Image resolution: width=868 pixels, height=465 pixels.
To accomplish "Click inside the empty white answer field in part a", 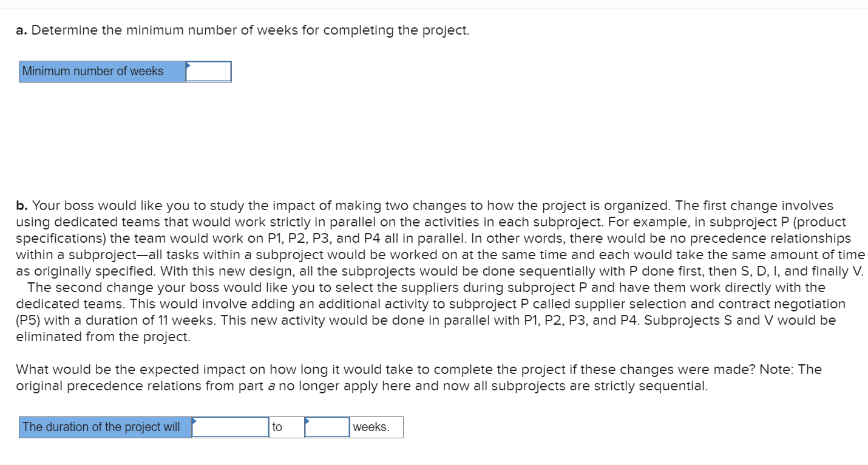I will click(x=209, y=72).
